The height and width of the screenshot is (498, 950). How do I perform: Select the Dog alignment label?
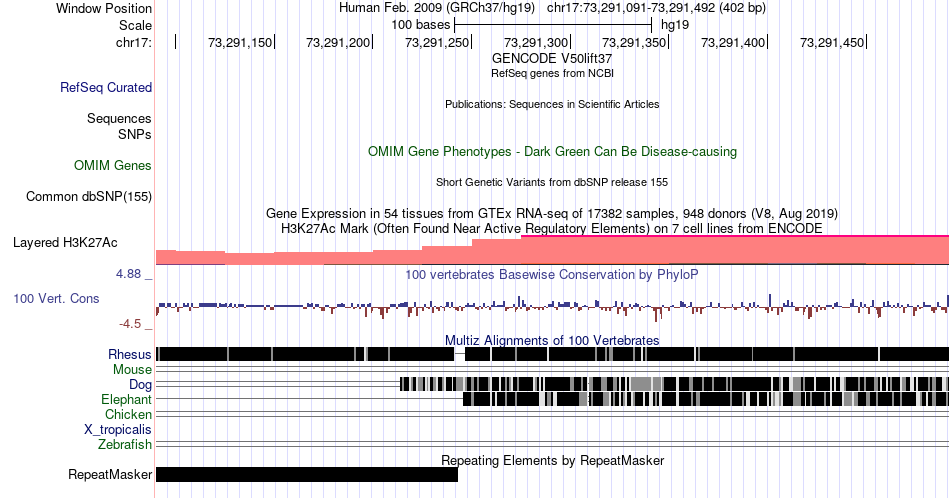pyautogui.click(x=141, y=385)
